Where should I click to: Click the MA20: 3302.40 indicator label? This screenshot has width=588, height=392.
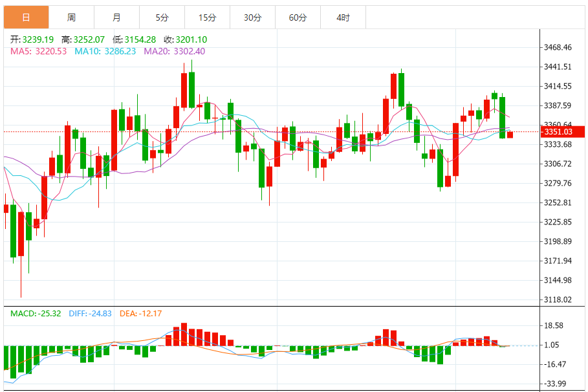(175, 51)
